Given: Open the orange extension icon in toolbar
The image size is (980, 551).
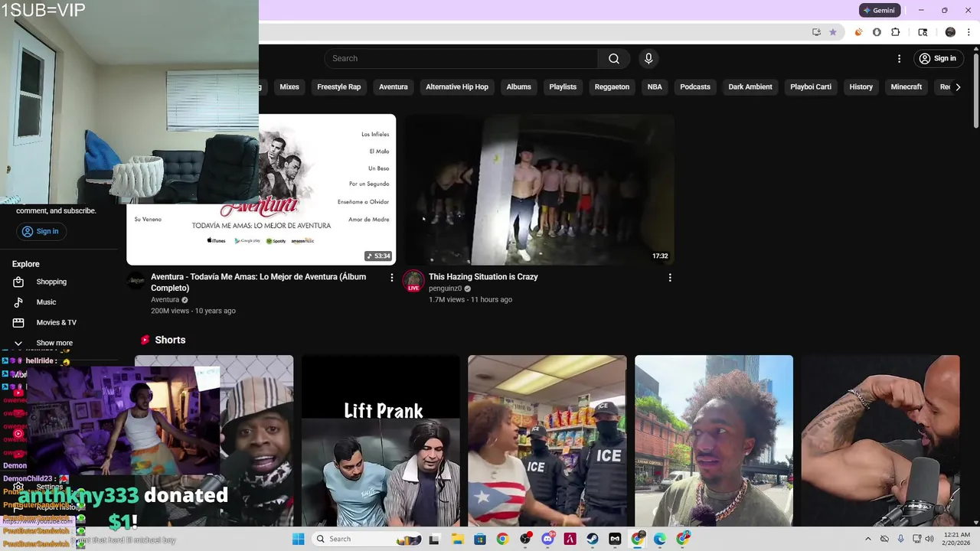Looking at the screenshot, I should tap(858, 32).
